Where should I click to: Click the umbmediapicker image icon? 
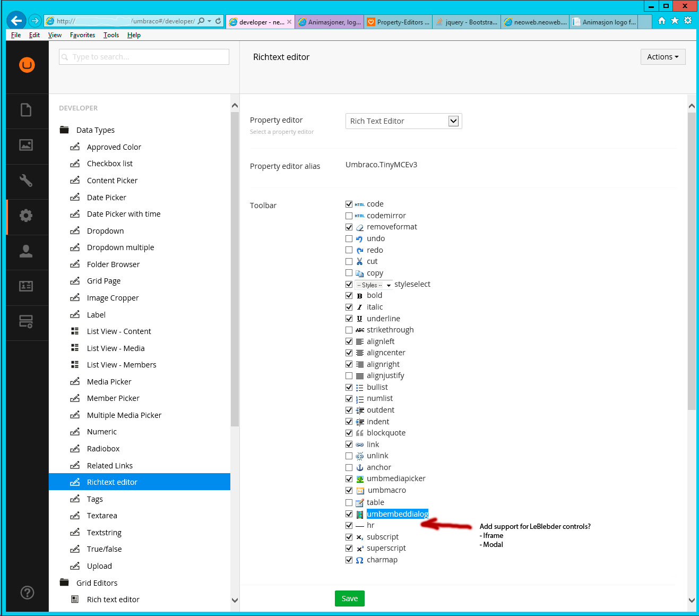click(360, 478)
